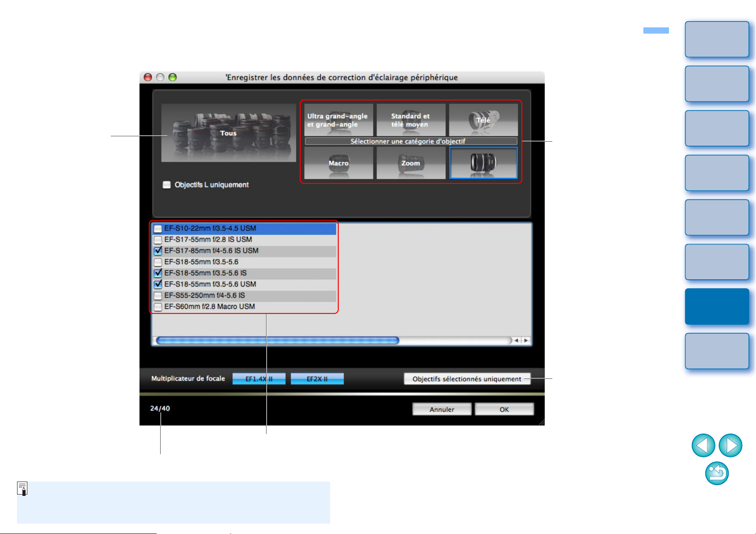Confirm with the OK button
Viewport: 756px width, 534px height.
(x=504, y=409)
